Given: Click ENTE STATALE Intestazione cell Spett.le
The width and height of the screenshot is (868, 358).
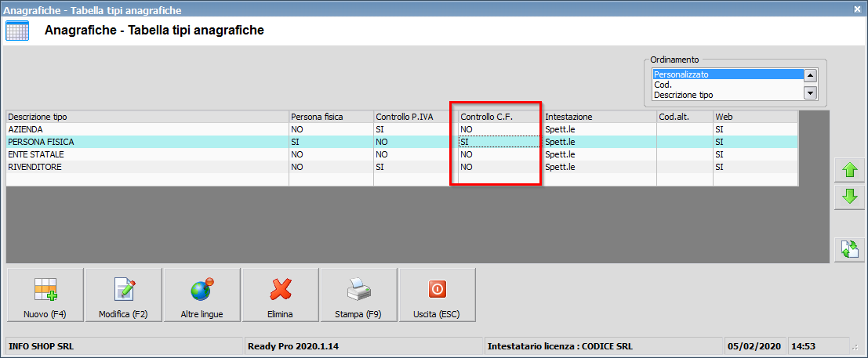Looking at the screenshot, I should point(600,154).
